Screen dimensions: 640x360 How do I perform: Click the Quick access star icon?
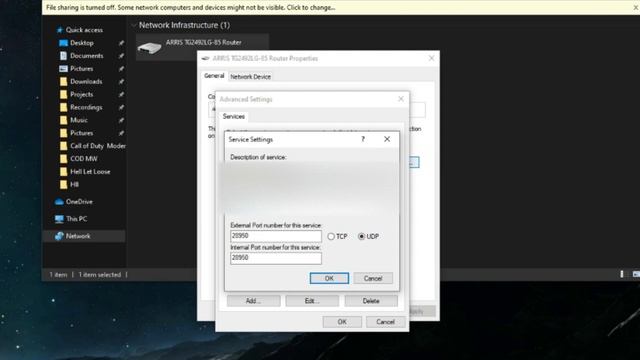click(x=60, y=30)
